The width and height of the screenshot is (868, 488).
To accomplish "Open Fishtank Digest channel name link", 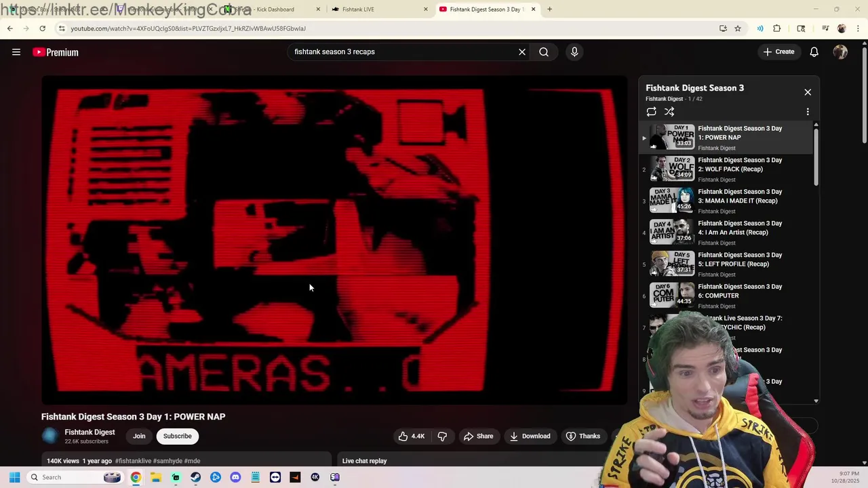I will (x=90, y=432).
